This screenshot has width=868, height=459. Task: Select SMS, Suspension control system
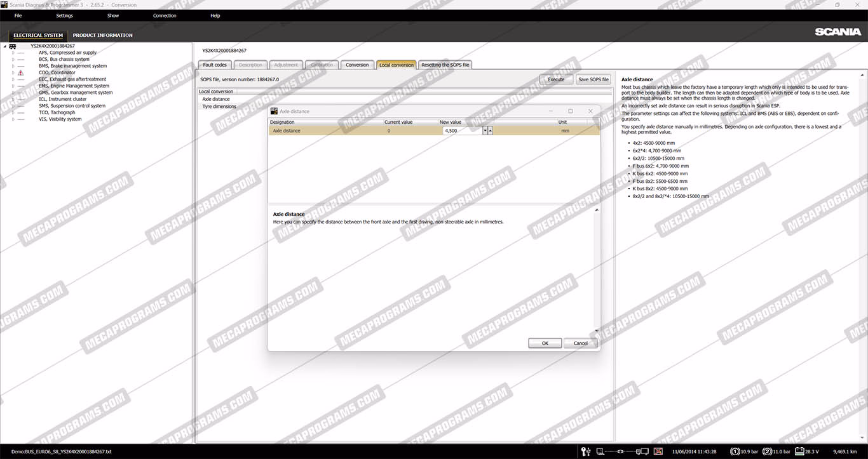(72, 106)
